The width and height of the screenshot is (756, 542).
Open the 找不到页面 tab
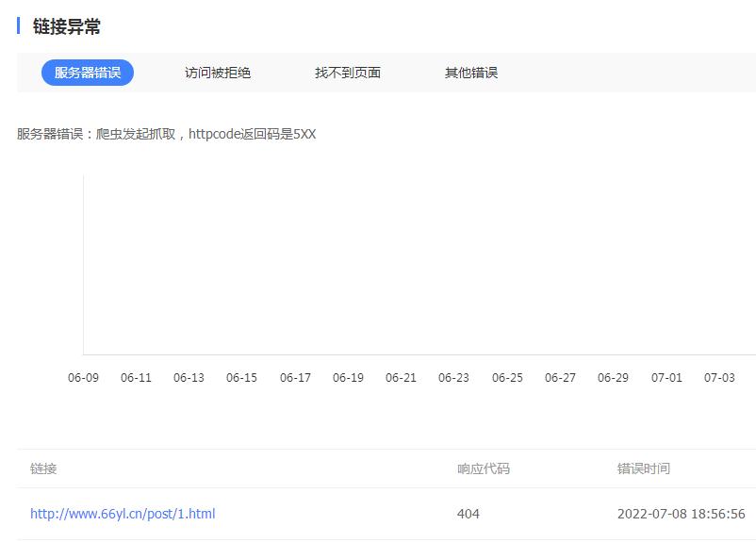(348, 73)
